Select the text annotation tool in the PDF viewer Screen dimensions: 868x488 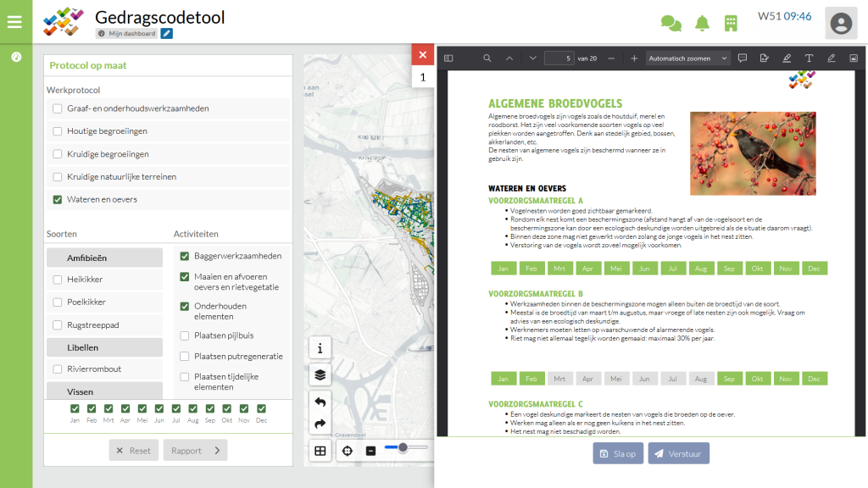(809, 58)
